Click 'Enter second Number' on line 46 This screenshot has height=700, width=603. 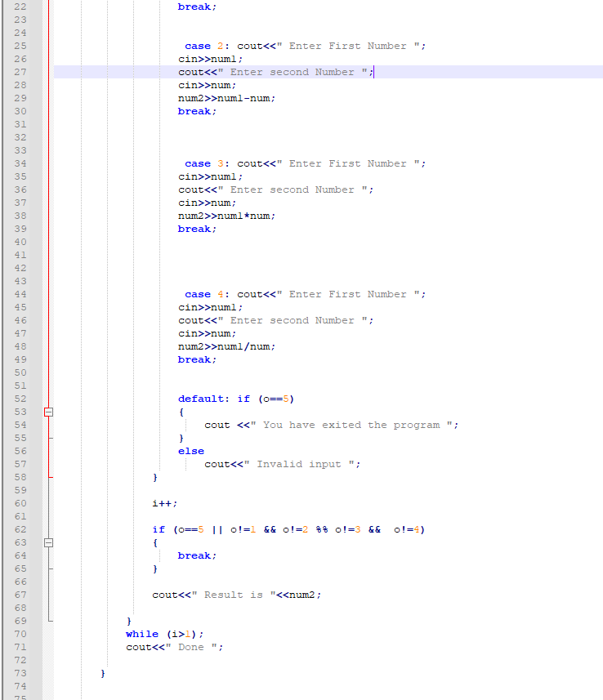coord(276,320)
